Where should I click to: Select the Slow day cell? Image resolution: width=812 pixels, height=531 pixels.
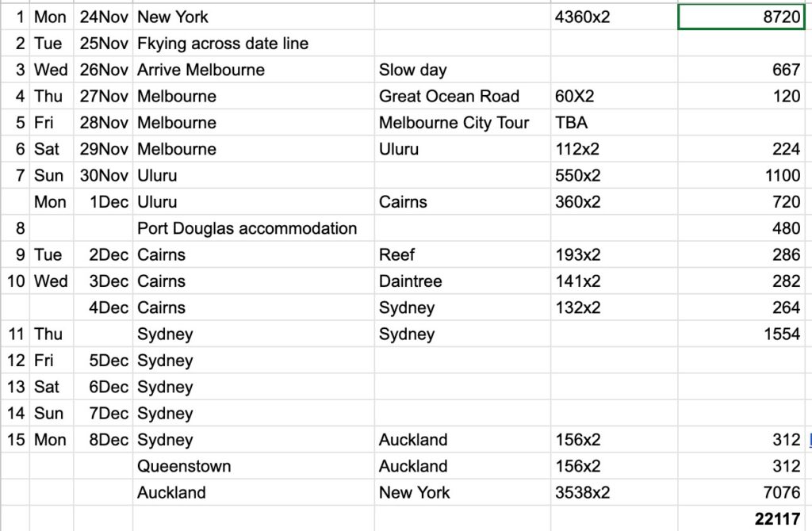pyautogui.click(x=412, y=70)
